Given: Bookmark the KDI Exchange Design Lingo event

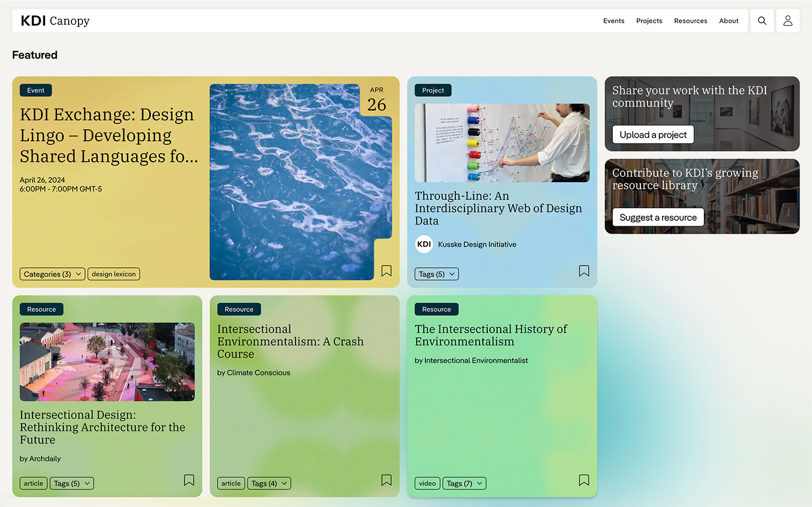Looking at the screenshot, I should point(387,271).
